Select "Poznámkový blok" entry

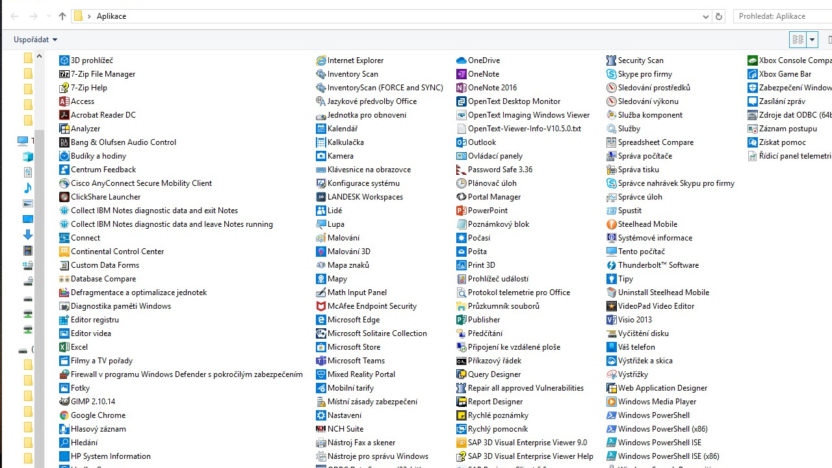(493, 224)
